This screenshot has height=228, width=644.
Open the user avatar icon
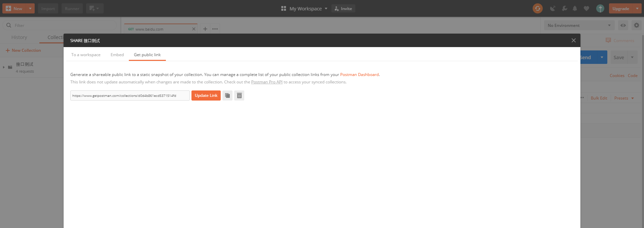point(600,8)
